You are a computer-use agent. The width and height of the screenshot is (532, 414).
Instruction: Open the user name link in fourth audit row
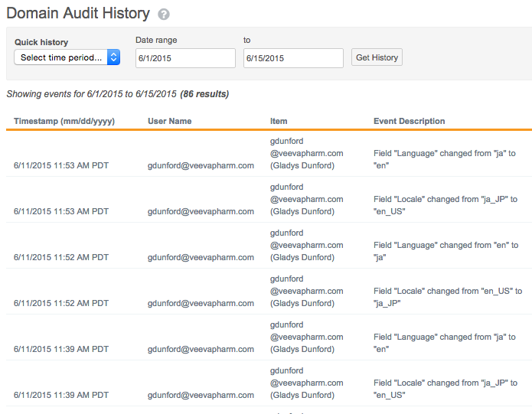[201, 303]
